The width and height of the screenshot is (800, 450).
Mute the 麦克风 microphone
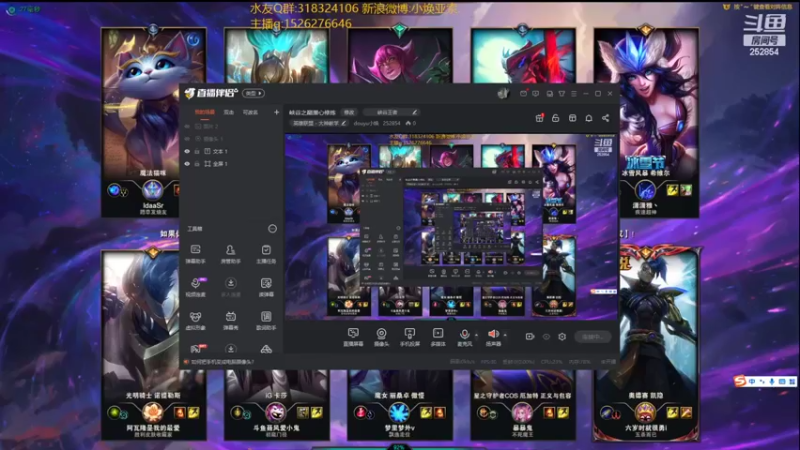pos(464,337)
